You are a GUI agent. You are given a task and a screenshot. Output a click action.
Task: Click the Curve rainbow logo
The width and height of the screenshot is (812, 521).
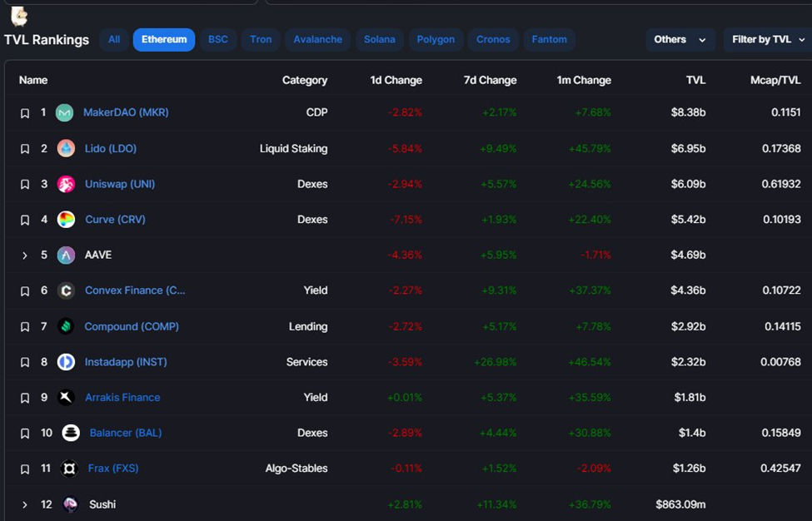(66, 220)
